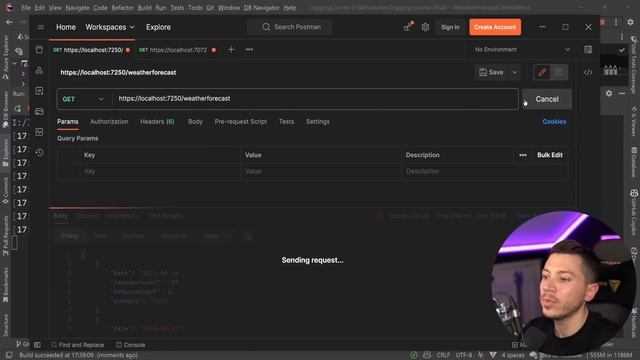Add a new request tab with plus icon
640x360 pixels.
(231, 50)
